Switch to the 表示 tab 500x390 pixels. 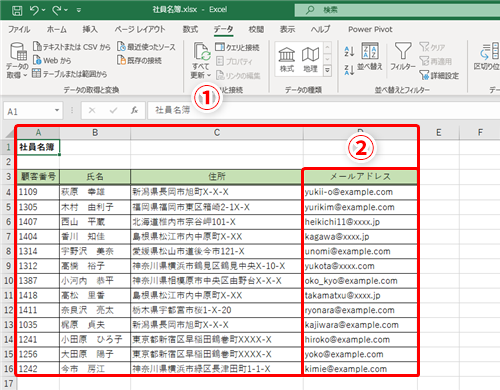[287, 29]
